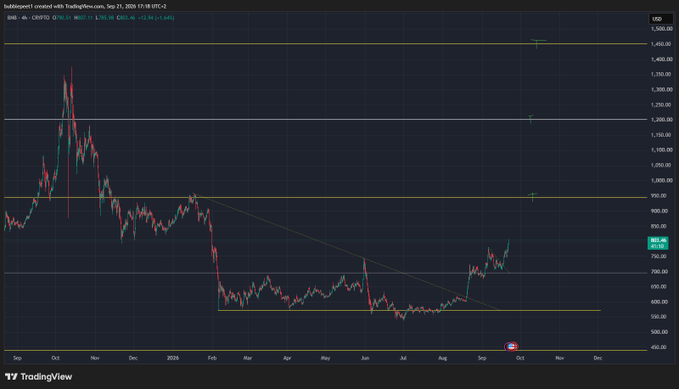Click the 450.00 price axis label
679x389 pixels.
[x=659, y=347]
